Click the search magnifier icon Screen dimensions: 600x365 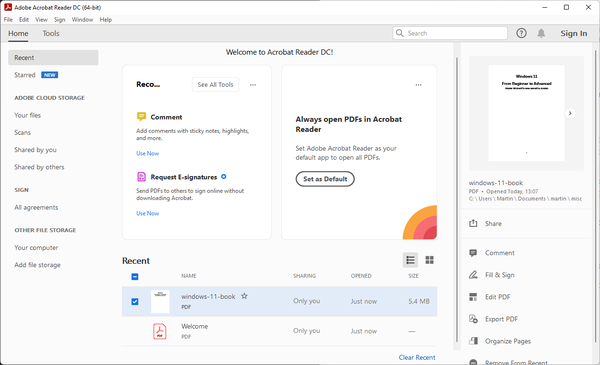pos(399,33)
